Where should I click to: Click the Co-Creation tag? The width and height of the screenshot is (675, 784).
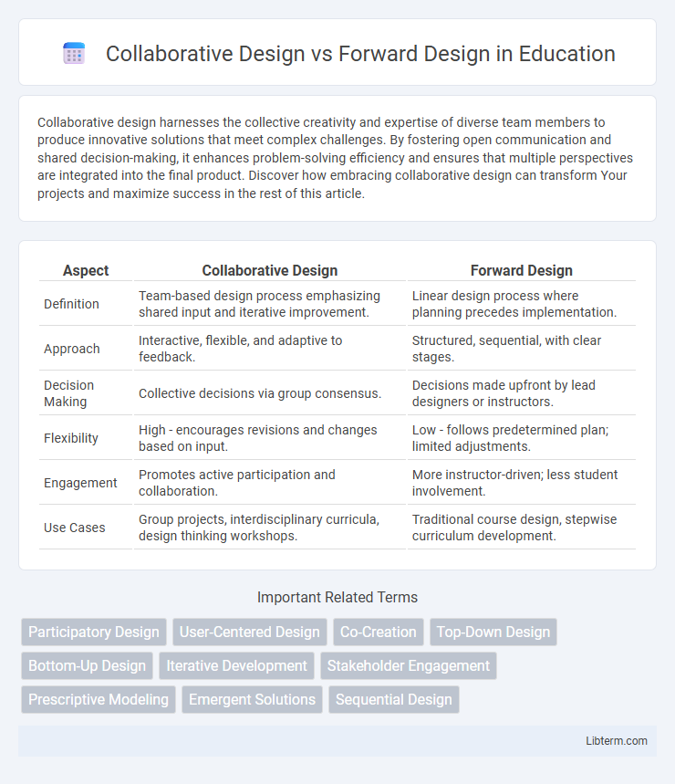point(378,632)
